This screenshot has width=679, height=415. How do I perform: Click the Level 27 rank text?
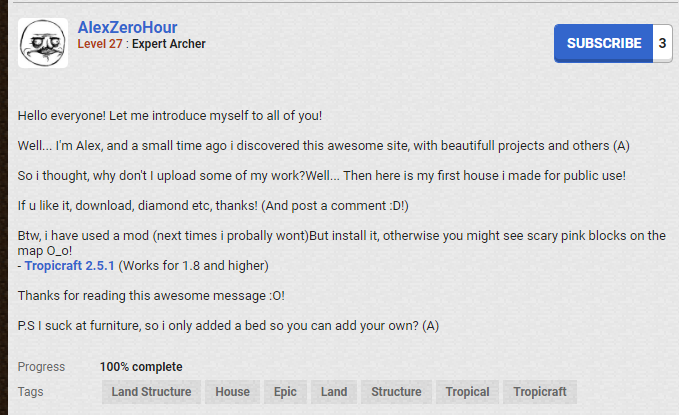(101, 45)
